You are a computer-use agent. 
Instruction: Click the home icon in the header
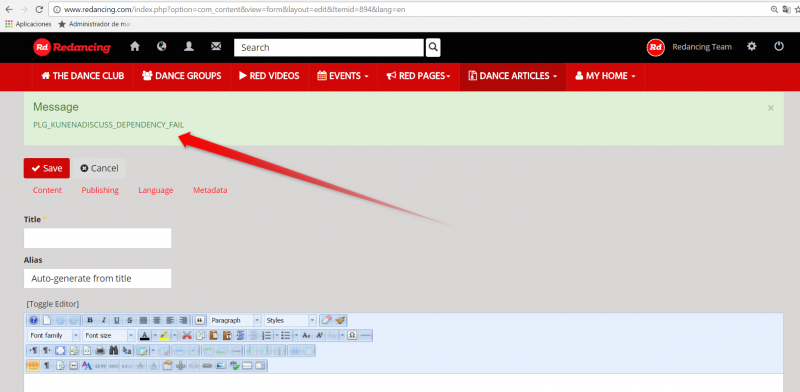[135, 46]
